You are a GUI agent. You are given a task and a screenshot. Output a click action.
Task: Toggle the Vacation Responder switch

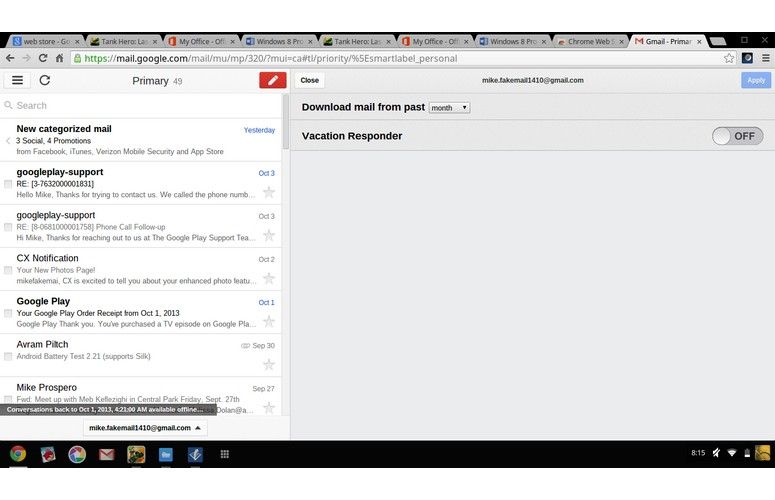tap(737, 136)
